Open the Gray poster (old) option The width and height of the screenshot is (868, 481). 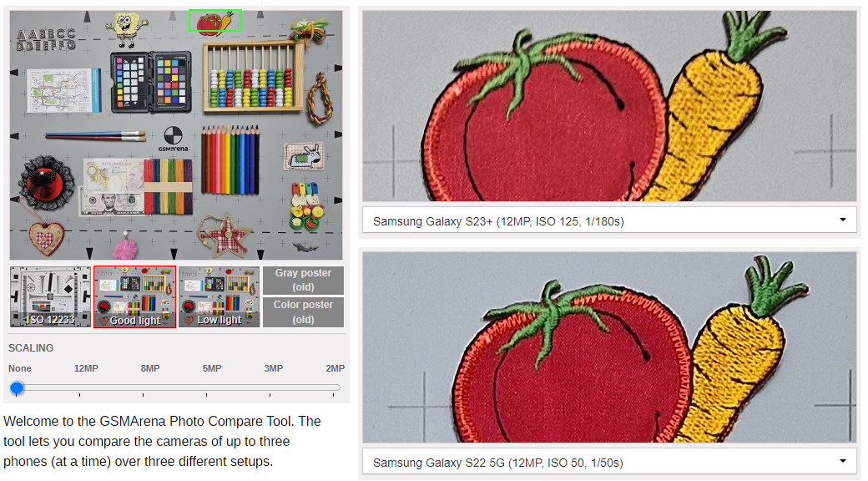click(303, 281)
